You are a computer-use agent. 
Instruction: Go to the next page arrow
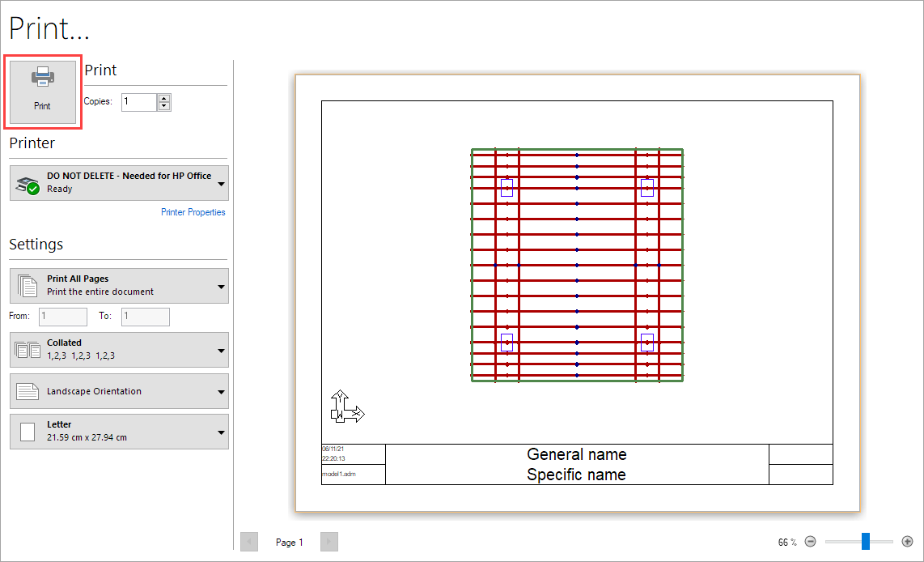pos(328,542)
